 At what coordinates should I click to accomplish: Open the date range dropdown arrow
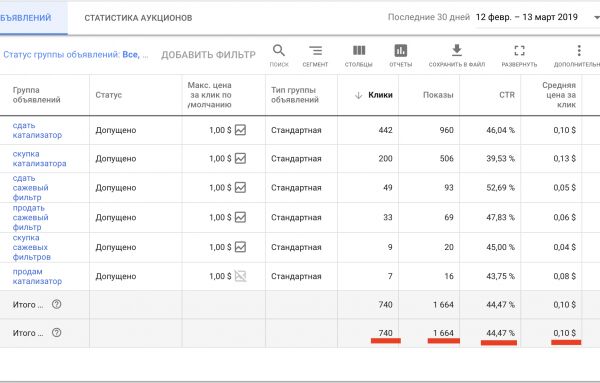pyautogui.click(x=596, y=18)
